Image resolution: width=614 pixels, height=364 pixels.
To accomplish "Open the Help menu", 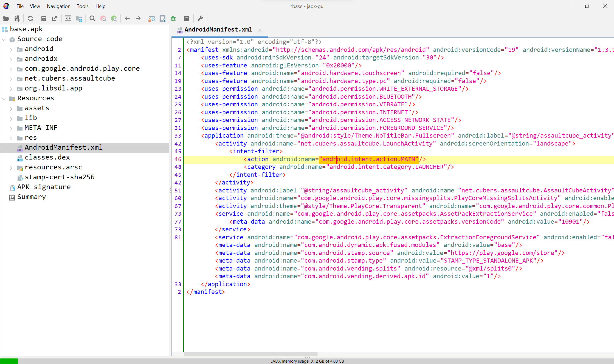I will 100,6.
